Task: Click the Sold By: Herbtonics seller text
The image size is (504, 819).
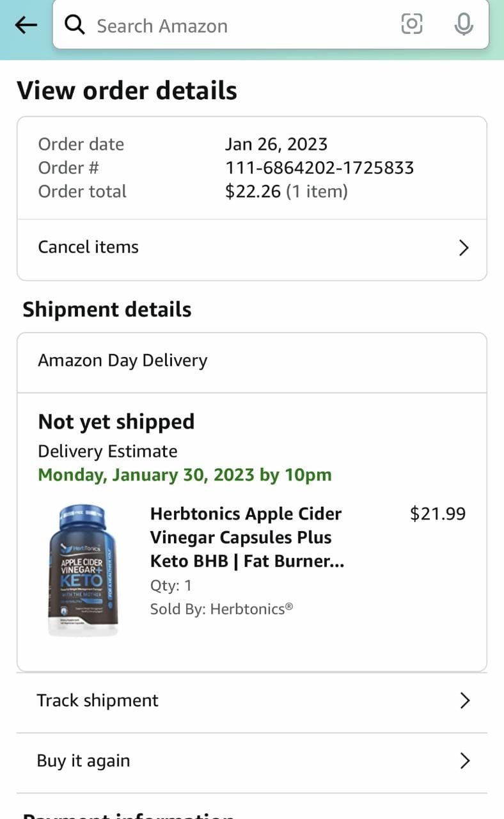Action: [x=221, y=609]
